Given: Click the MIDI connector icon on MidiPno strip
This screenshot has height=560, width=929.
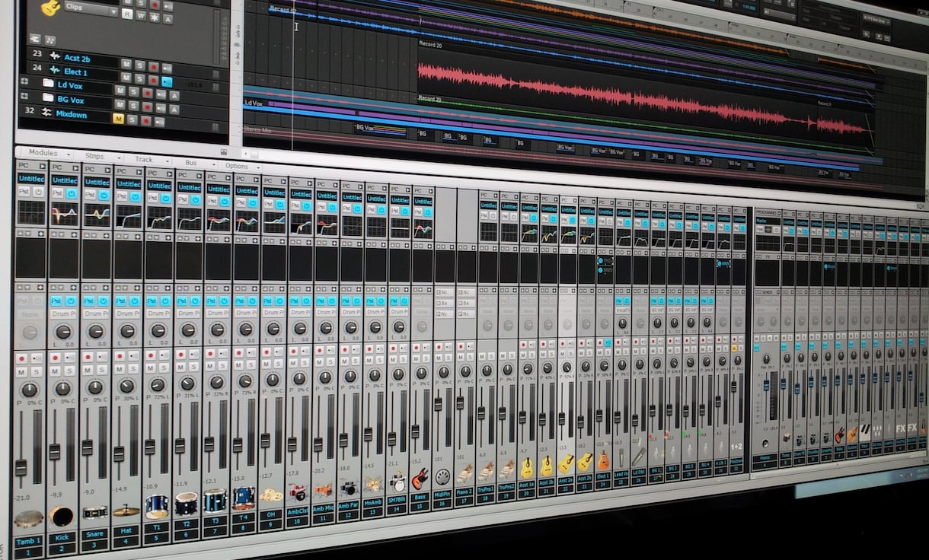Looking at the screenshot, I should (x=442, y=476).
